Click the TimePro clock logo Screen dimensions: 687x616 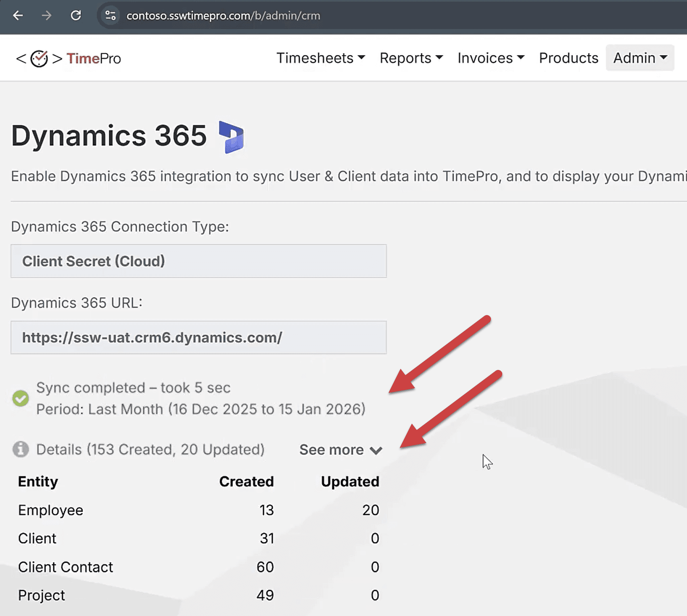39,58
